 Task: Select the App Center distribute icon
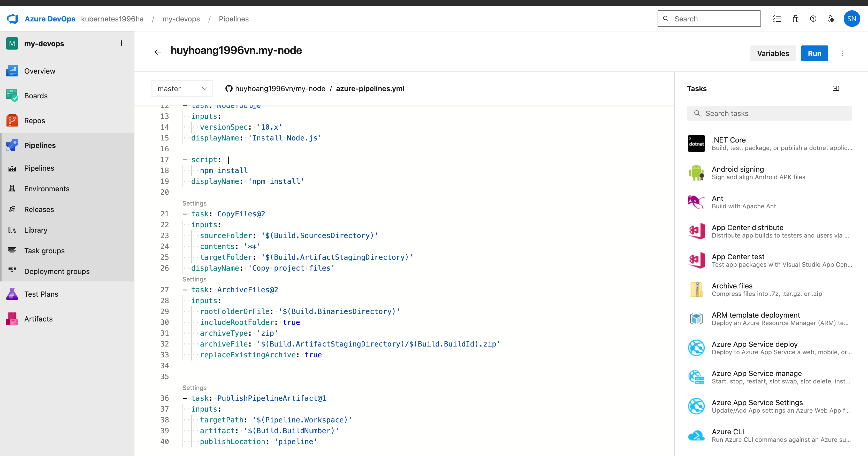click(x=696, y=231)
